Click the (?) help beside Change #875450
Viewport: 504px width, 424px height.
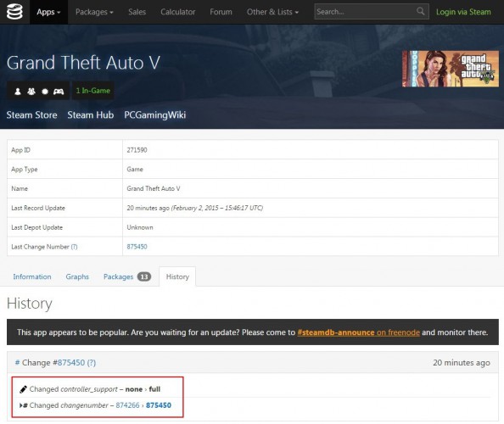point(92,363)
